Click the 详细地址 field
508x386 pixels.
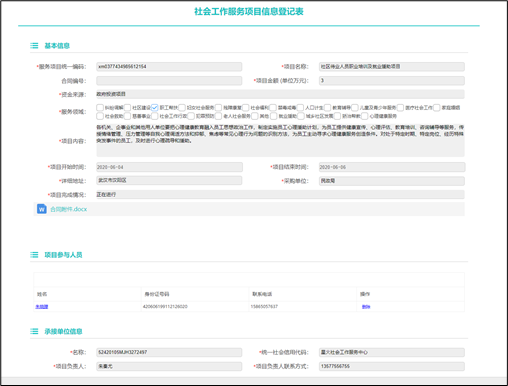169,181
